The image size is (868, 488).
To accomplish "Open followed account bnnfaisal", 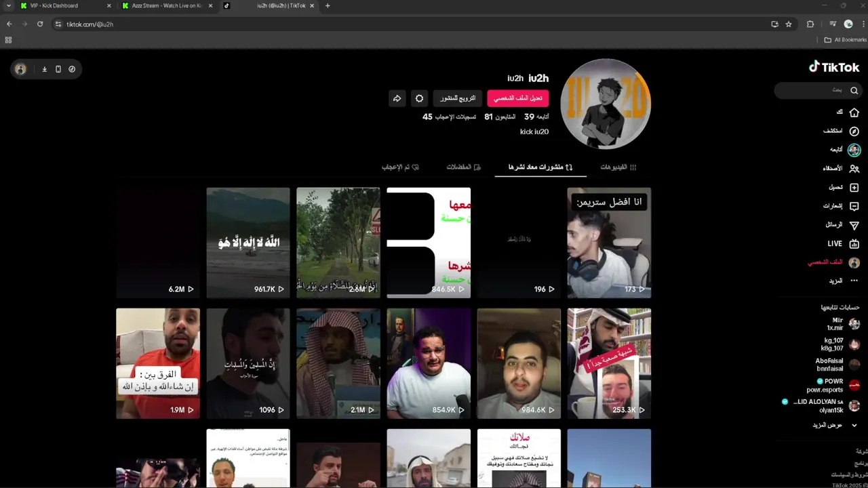I will 837,365.
